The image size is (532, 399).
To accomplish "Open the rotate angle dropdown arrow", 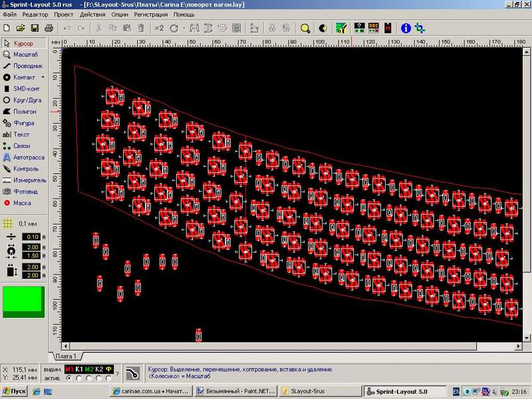I will [x=183, y=29].
